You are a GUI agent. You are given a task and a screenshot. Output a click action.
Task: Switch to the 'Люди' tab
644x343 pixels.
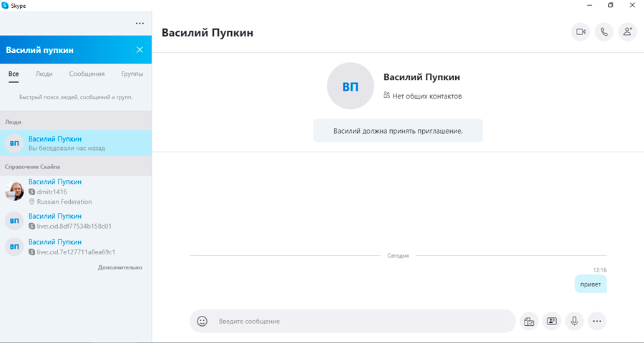click(44, 74)
